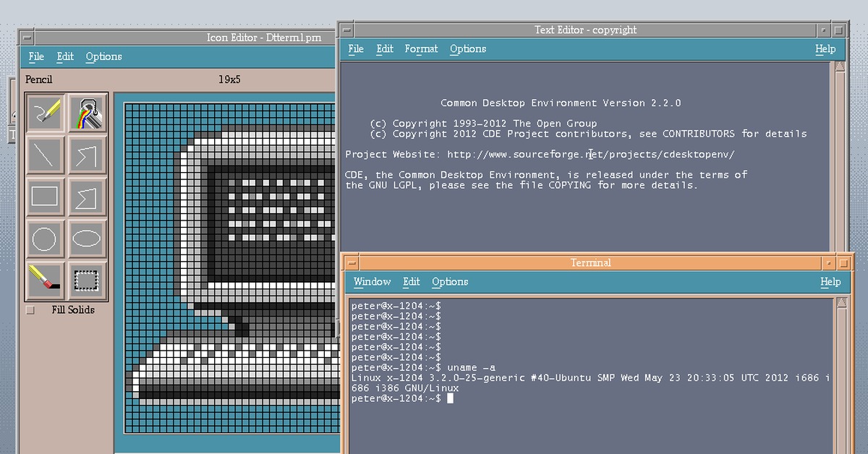
Task: Select the Pencil drawing tool
Action: pyautogui.click(x=45, y=113)
